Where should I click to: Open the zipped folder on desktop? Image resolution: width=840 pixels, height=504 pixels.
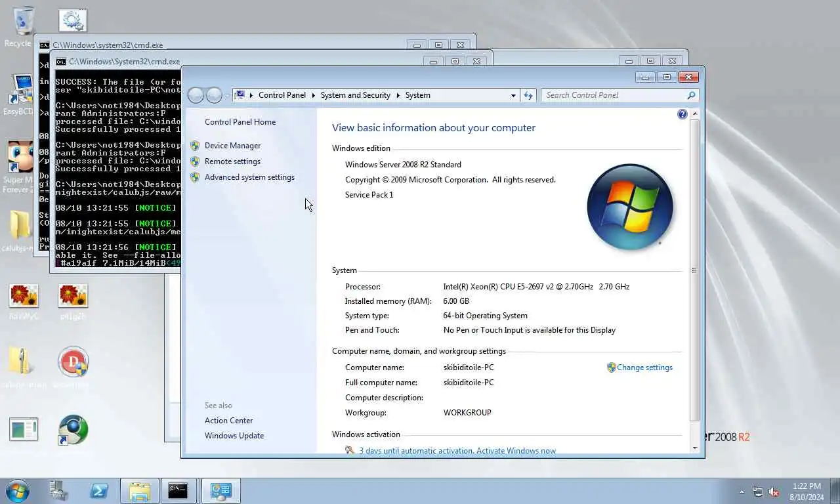pos(21,362)
